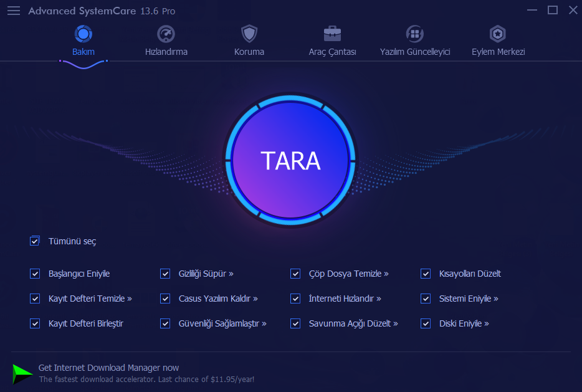Image resolution: width=582 pixels, height=392 pixels.
Task: Switch to the Araç Çantası tab label
Action: (332, 52)
